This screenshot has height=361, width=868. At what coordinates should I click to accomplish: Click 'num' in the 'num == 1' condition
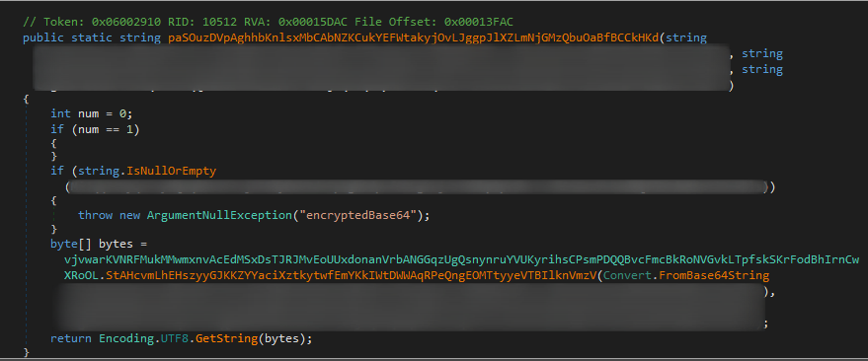88,130
